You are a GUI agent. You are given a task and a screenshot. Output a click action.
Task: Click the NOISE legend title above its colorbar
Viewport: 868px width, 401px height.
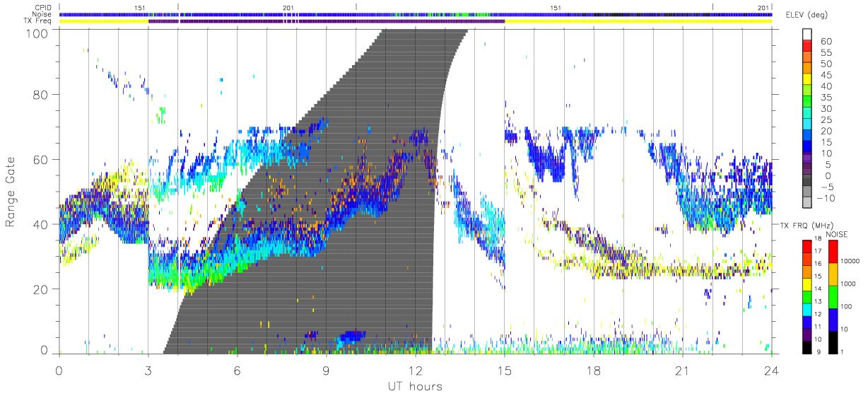836,233
